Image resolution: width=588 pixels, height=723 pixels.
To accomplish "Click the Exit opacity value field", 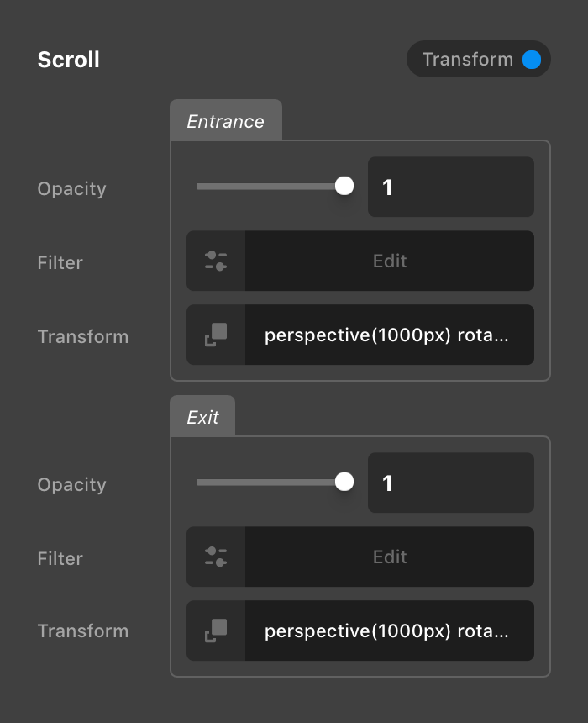I will click(x=450, y=483).
